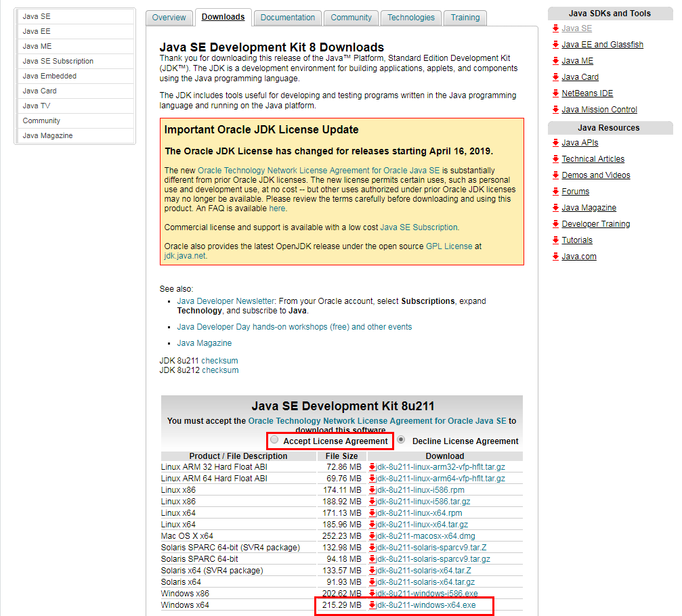The image size is (682, 616).
Task: Open the Training tab
Action: coord(465,18)
